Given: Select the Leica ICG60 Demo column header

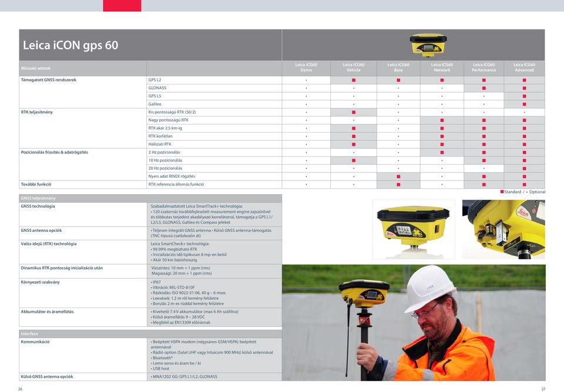Looking at the screenshot, I should 306,67.
